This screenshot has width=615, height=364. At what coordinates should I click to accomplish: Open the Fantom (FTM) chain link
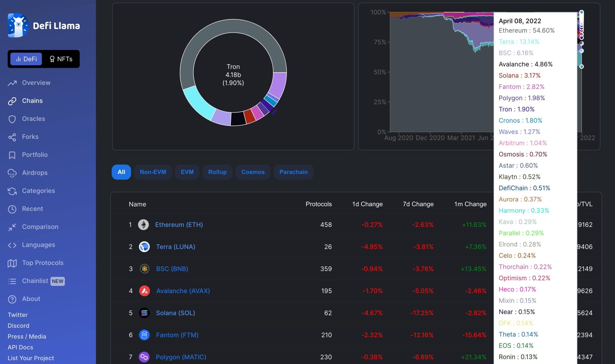point(177,335)
